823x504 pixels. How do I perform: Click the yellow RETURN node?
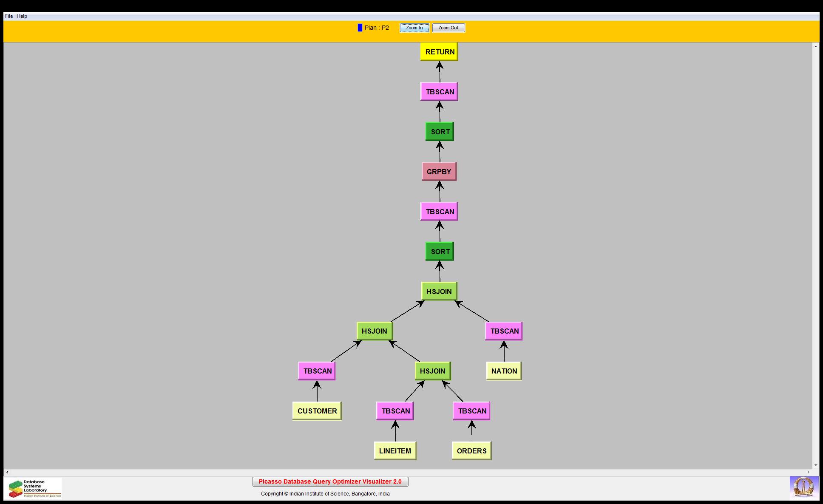(x=439, y=52)
